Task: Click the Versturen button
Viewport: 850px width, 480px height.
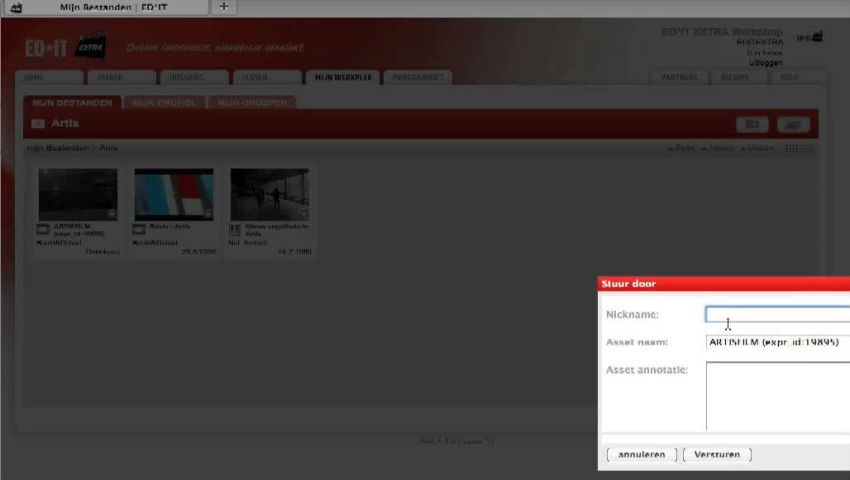Action: point(717,455)
